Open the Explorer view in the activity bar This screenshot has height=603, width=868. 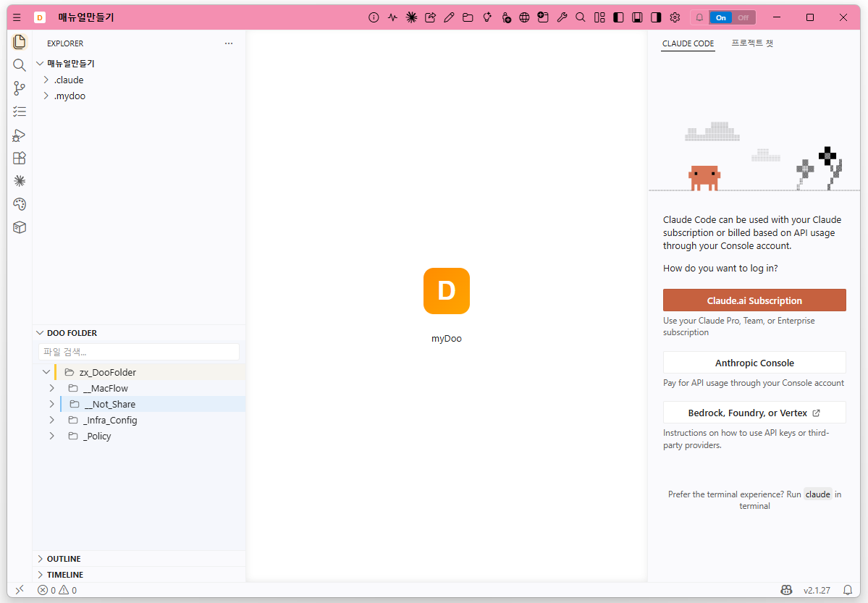(x=20, y=42)
